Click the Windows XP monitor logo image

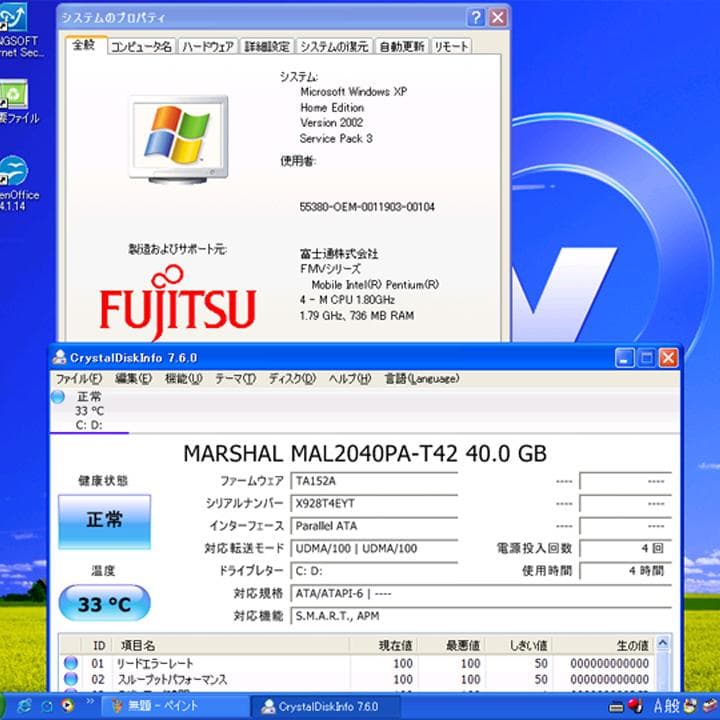(x=178, y=139)
